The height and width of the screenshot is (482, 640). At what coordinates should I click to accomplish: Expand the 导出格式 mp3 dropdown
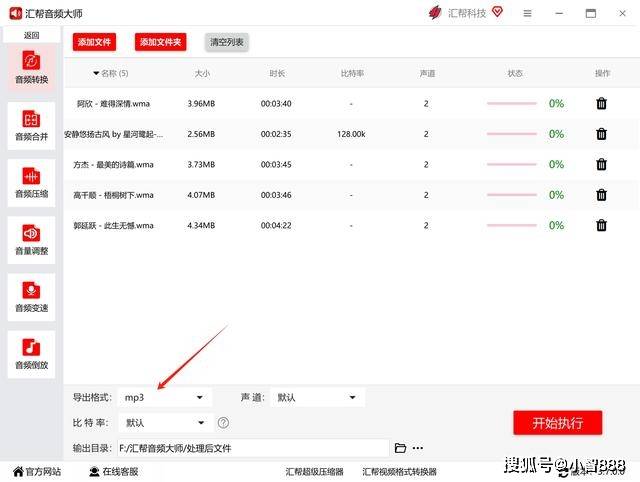point(164,398)
